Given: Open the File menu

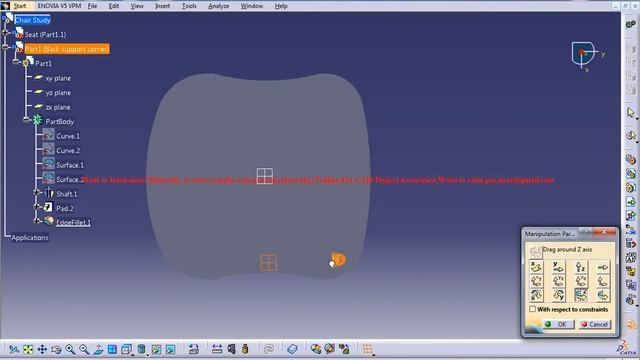Looking at the screenshot, I should pyautogui.click(x=93, y=6).
